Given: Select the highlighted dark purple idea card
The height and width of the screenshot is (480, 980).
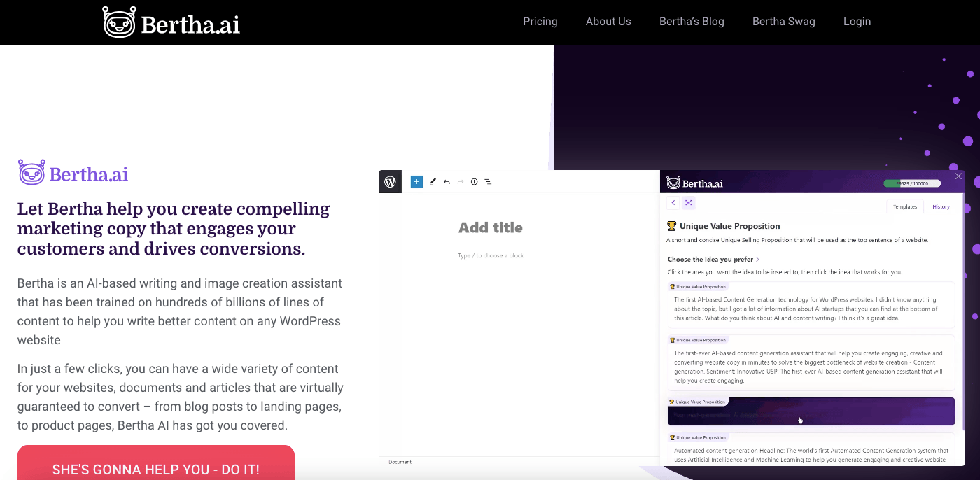Looking at the screenshot, I should 811,411.
